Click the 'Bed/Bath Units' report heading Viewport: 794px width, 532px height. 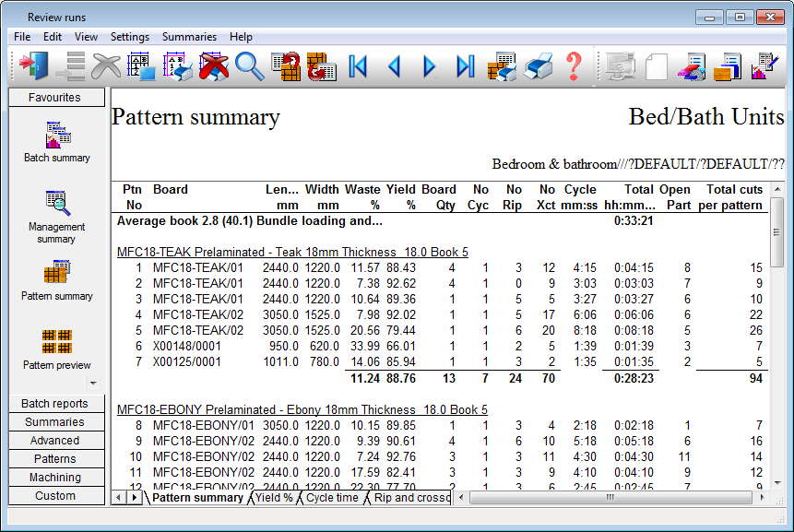tap(706, 117)
